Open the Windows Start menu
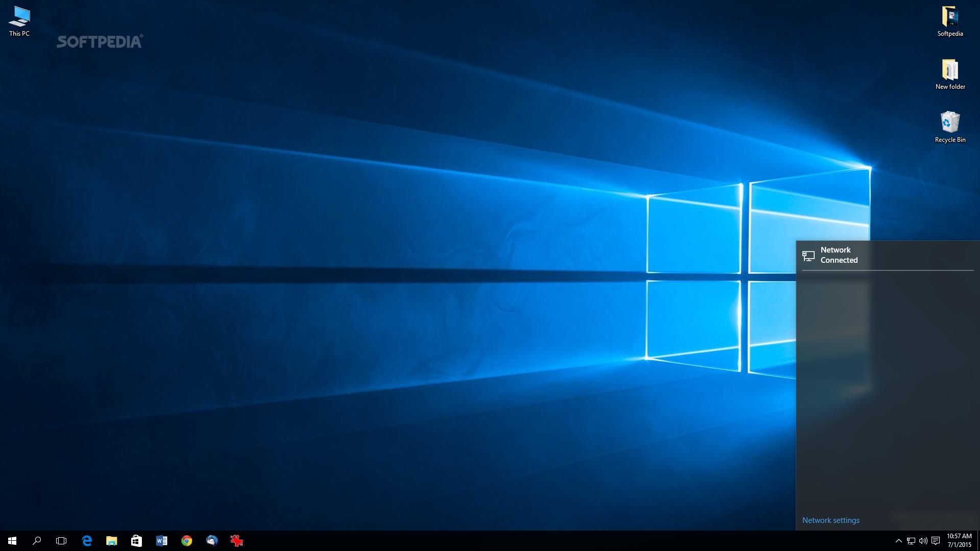Image resolution: width=980 pixels, height=551 pixels. point(12,541)
